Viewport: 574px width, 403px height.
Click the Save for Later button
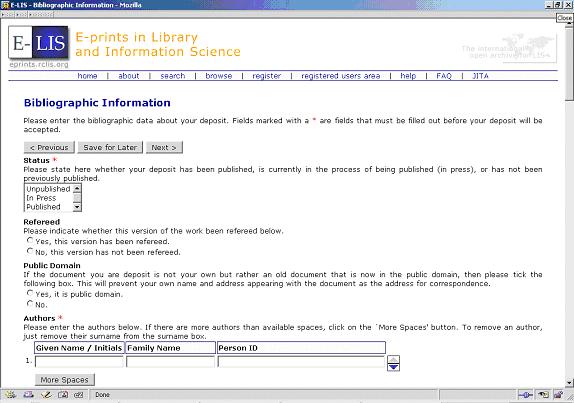tap(110, 148)
